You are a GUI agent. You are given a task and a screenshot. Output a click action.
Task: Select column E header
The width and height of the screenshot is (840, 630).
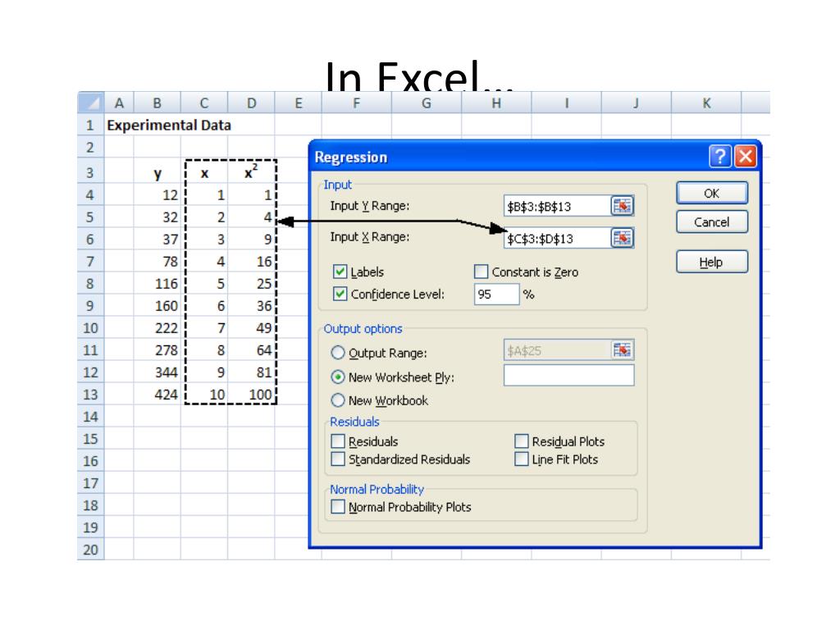299,103
